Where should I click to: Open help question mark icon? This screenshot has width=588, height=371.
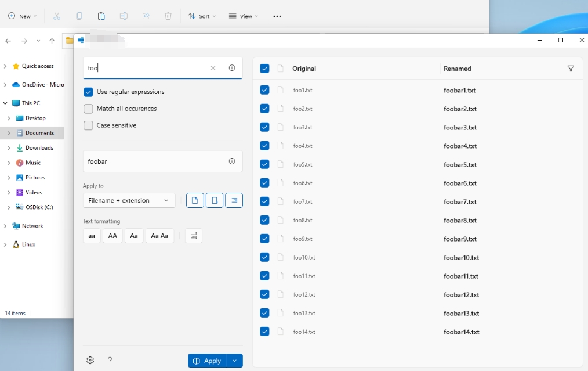[x=110, y=360]
